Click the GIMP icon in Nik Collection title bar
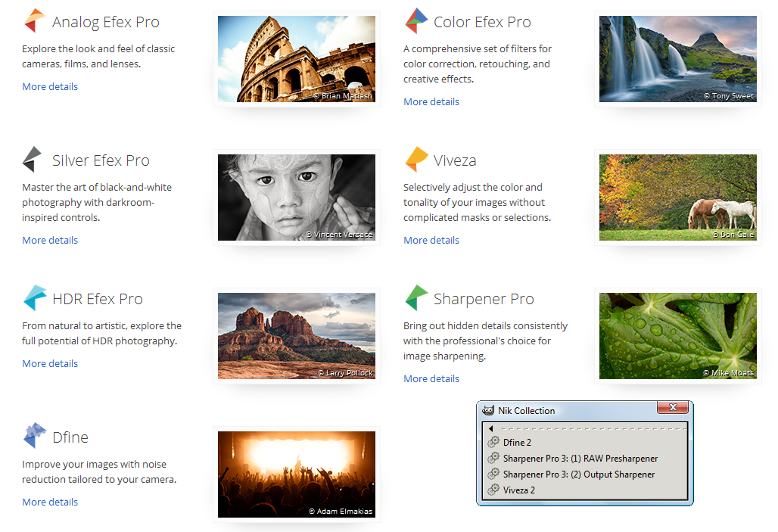The image size is (778, 532). [x=488, y=410]
